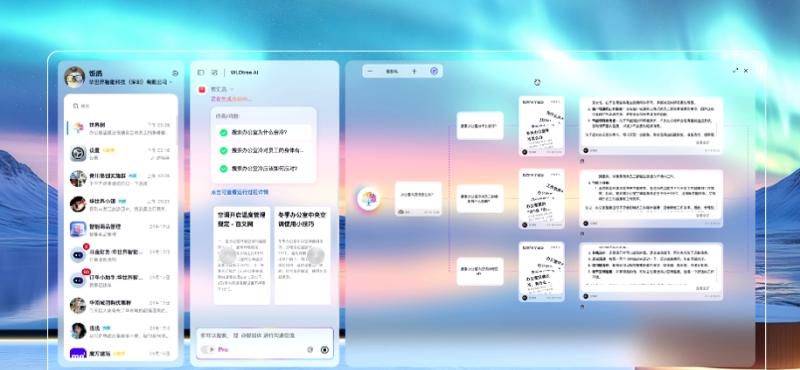This screenshot has height=370, width=800.
Task: Open the 冬季办公室中央空调使用小技巧 source card
Action: click(x=303, y=255)
